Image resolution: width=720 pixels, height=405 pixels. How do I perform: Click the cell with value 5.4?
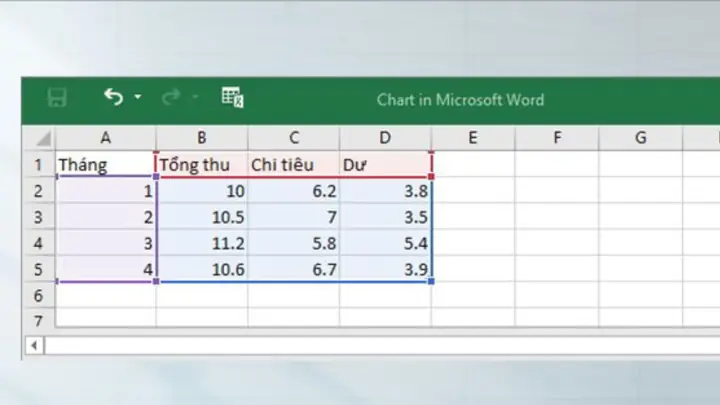[x=386, y=243]
